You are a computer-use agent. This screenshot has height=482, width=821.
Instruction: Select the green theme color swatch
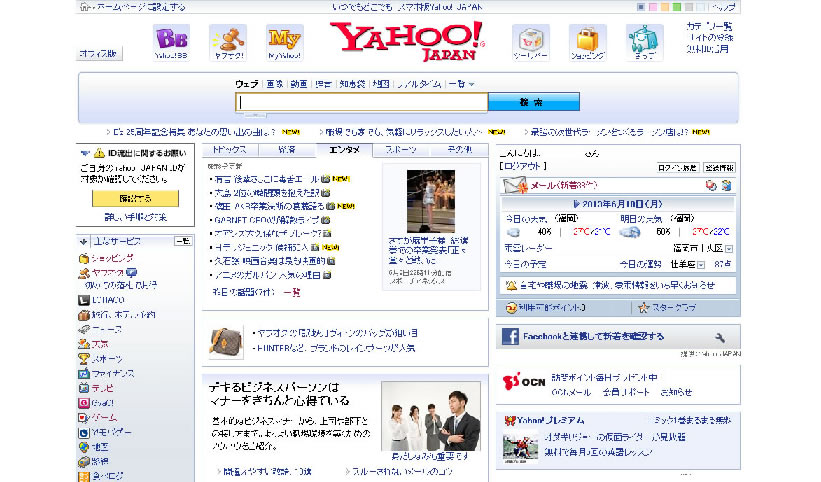pyautogui.click(x=676, y=7)
